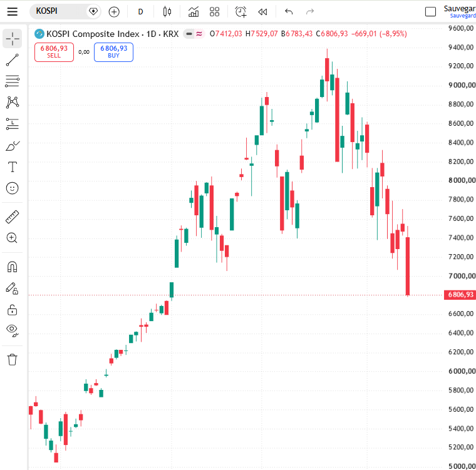
Task: Open the emoji icons tool
Action: pyautogui.click(x=12, y=188)
